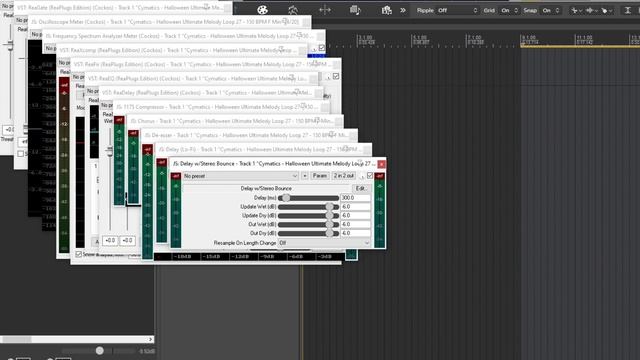Image resolution: width=640 pixels, height=360 pixels.
Task: Click pin icon in Delay w/Stereo Bounce title bar
Action: 360,162
